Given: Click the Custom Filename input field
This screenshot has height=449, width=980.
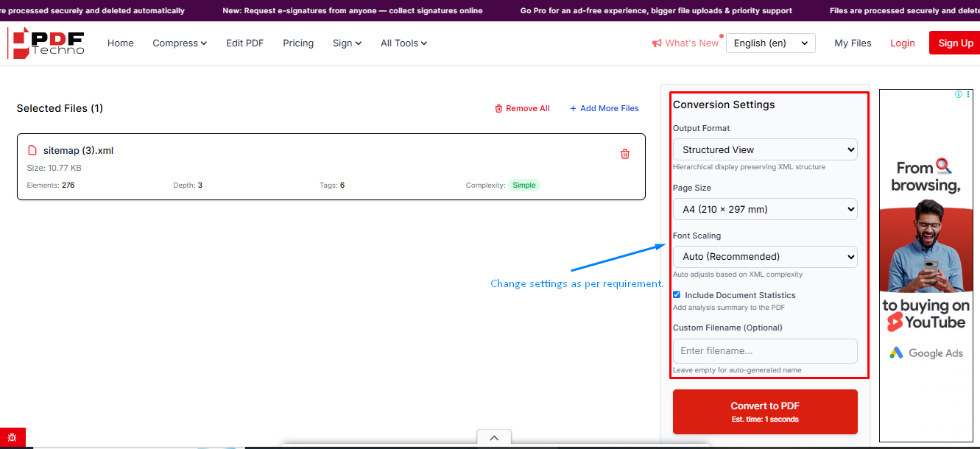Looking at the screenshot, I should (x=765, y=350).
